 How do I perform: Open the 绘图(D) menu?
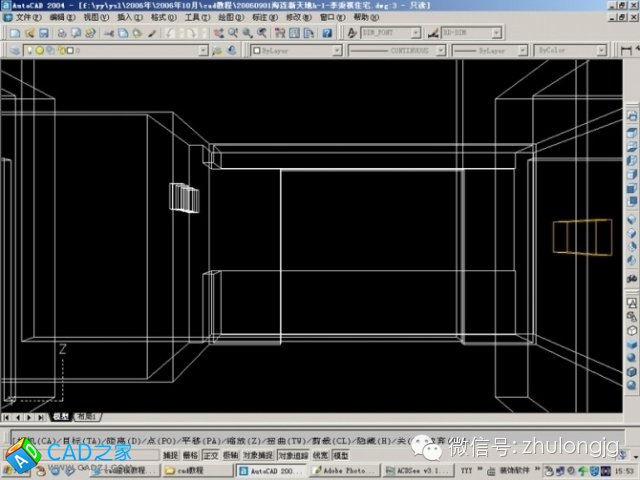tap(230, 18)
